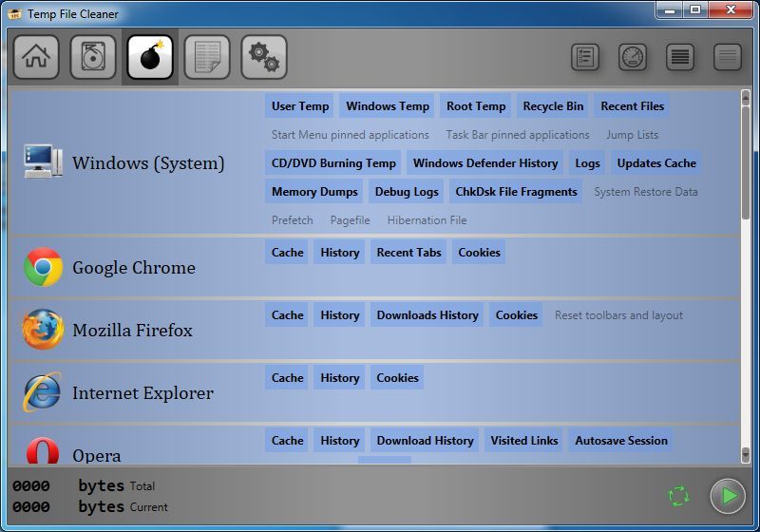Toggle Chrome Recent Tabs option

pyautogui.click(x=408, y=253)
